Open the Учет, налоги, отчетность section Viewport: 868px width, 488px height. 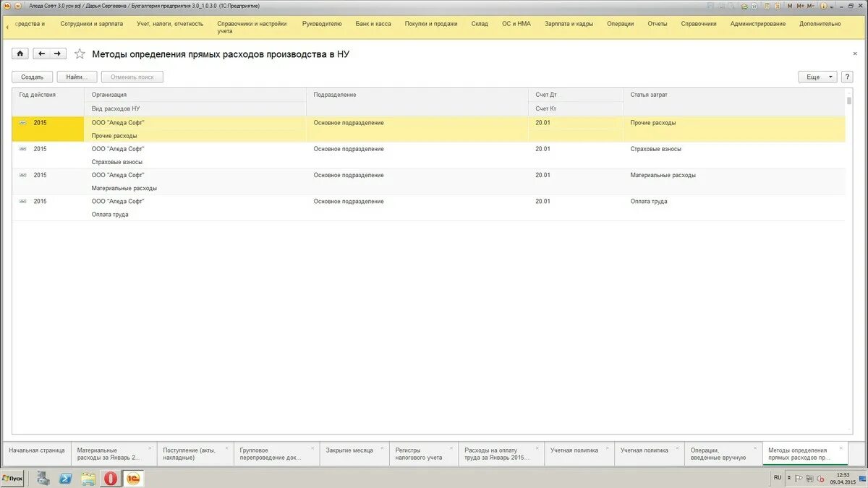tap(170, 24)
